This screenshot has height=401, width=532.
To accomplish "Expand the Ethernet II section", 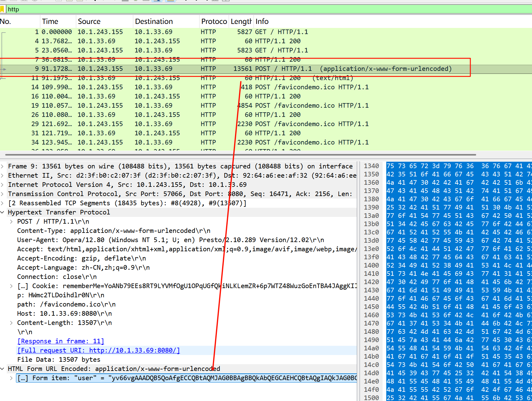I will click(2, 175).
